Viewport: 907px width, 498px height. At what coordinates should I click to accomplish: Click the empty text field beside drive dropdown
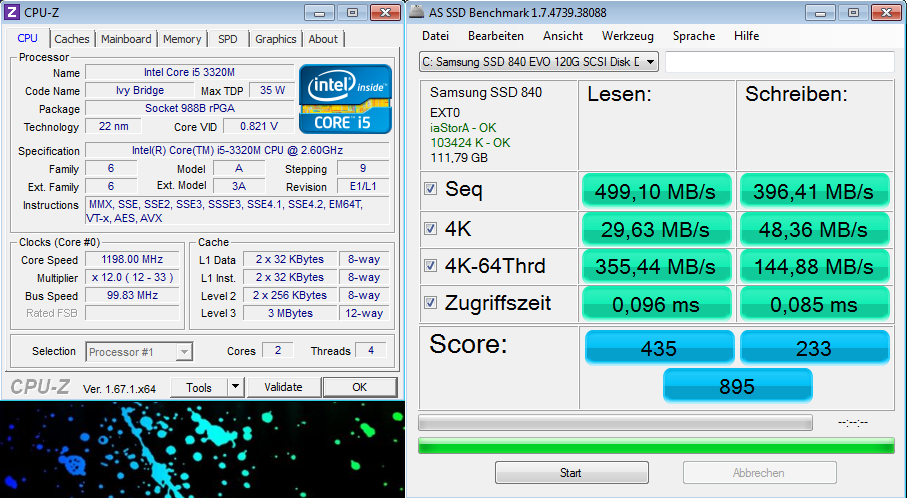(x=779, y=62)
